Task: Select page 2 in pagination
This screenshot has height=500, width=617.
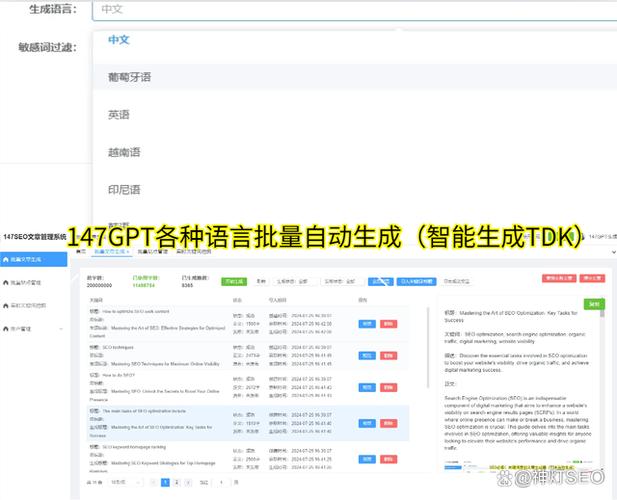Action: [x=177, y=483]
